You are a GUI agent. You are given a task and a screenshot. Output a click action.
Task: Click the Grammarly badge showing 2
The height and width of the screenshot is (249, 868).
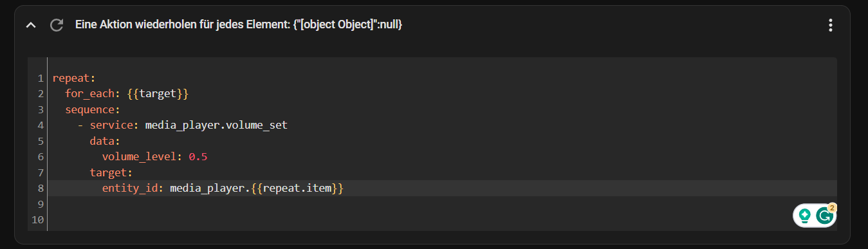point(832,208)
